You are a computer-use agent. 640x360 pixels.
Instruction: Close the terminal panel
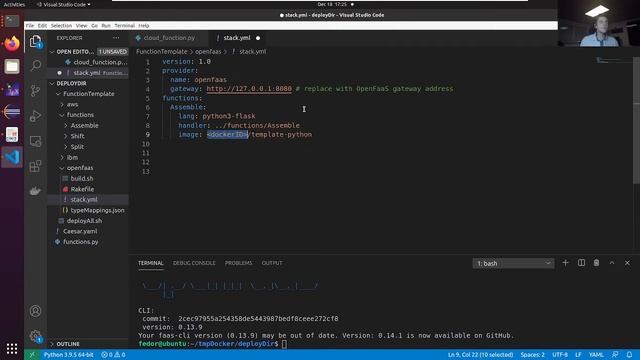[x=627, y=263]
